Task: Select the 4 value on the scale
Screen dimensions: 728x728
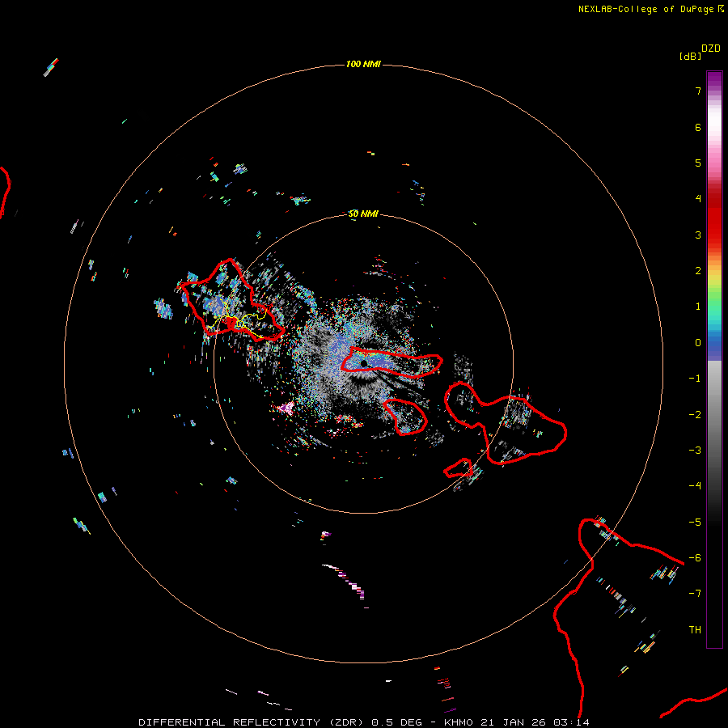Action: 698,199
